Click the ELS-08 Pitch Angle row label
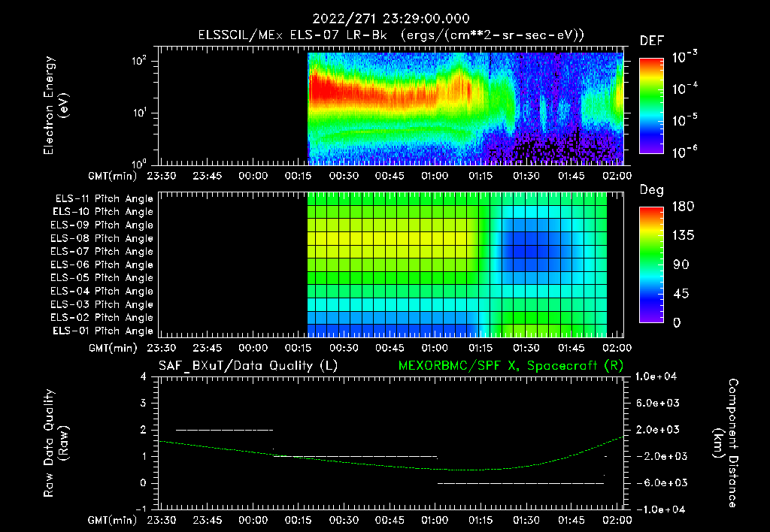This screenshot has height=532, width=770. tap(102, 238)
